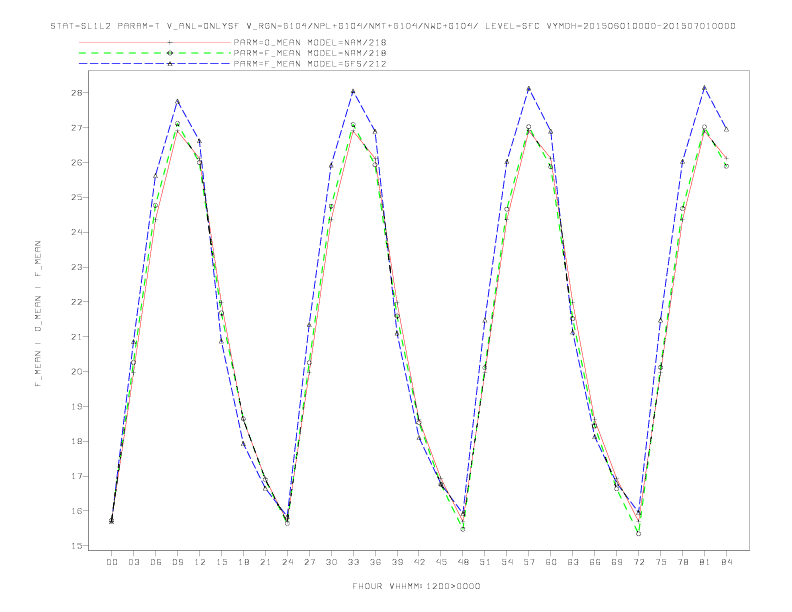Viewport: 792px width, 612px height.
Task: Click x-axis forecast hour label 72
Action: click(639, 562)
